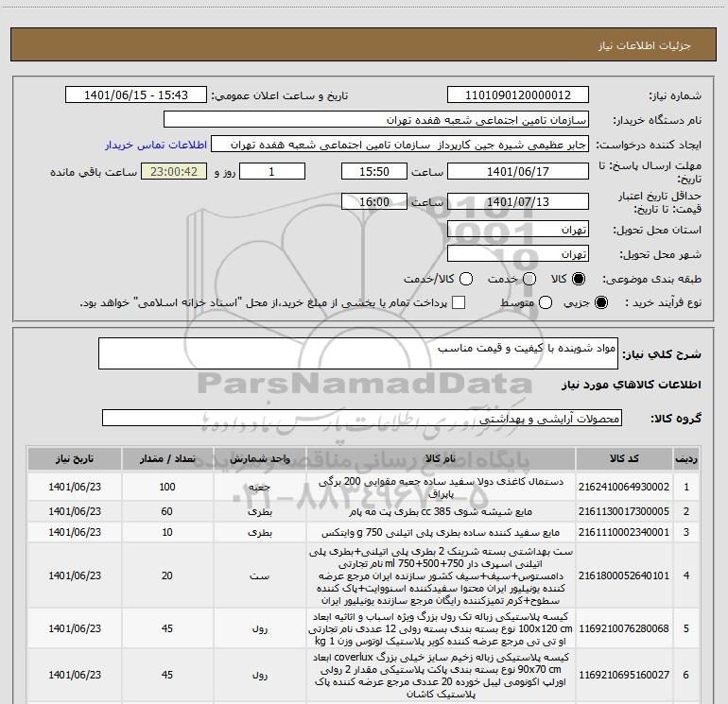
Task: Click the need date 1401/06/23 in row 1
Action: (x=75, y=487)
